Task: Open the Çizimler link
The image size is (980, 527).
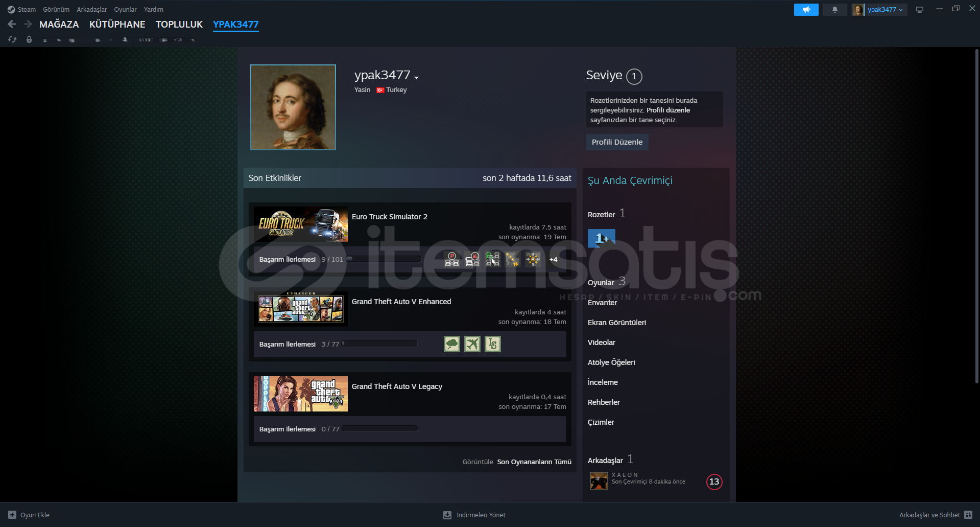Action: point(601,422)
